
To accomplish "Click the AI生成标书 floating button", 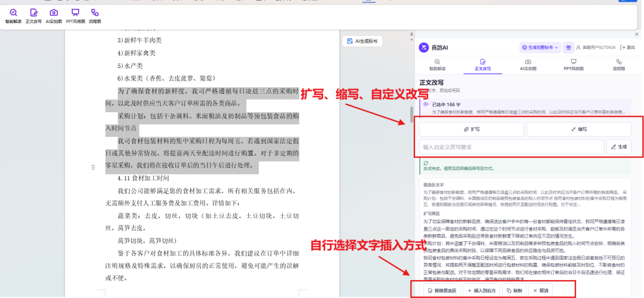I will click(362, 41).
